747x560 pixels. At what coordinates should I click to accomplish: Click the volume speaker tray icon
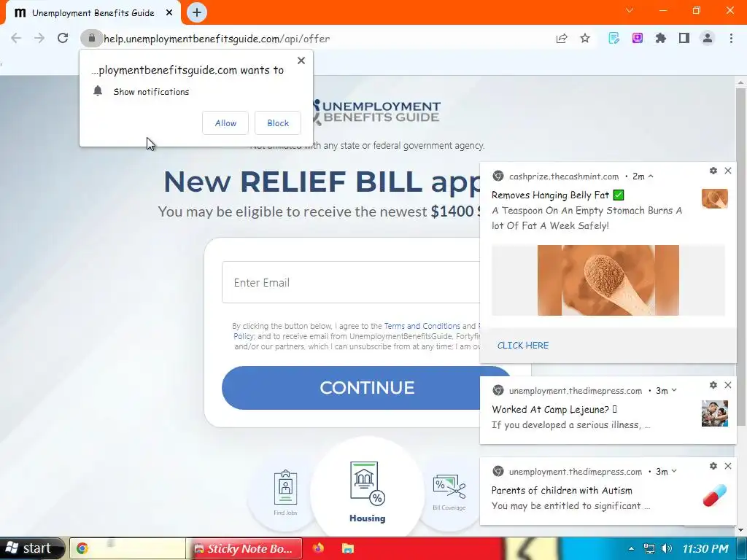(667, 548)
